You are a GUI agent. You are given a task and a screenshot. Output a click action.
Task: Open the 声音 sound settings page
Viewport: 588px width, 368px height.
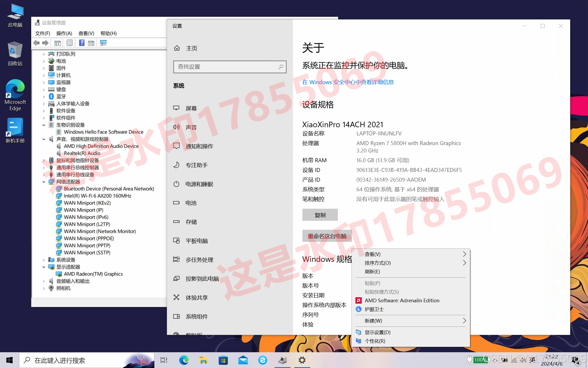point(191,127)
